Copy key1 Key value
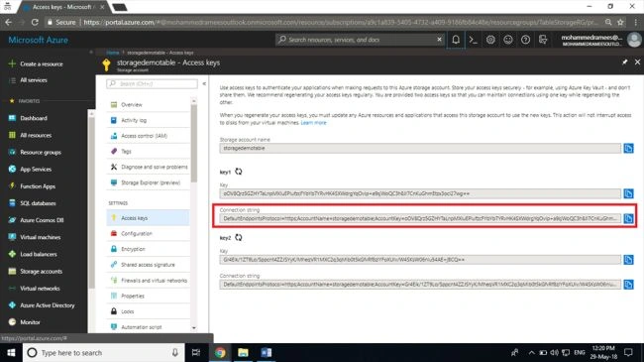The image size is (644, 362). (628, 193)
